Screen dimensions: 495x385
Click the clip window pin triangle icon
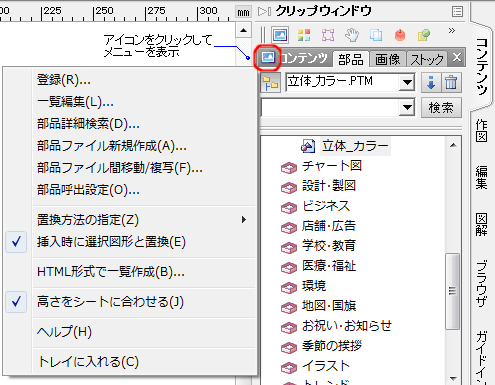[264, 12]
